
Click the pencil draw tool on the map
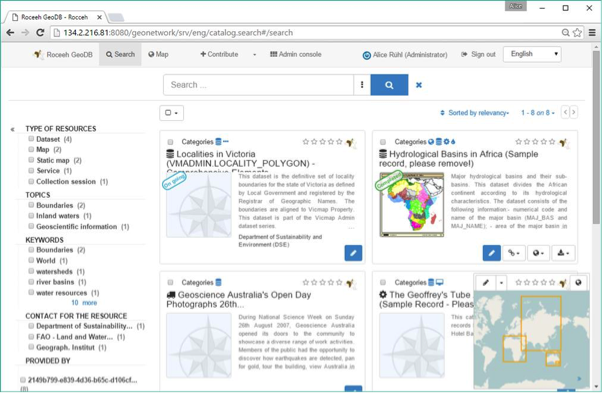click(486, 283)
